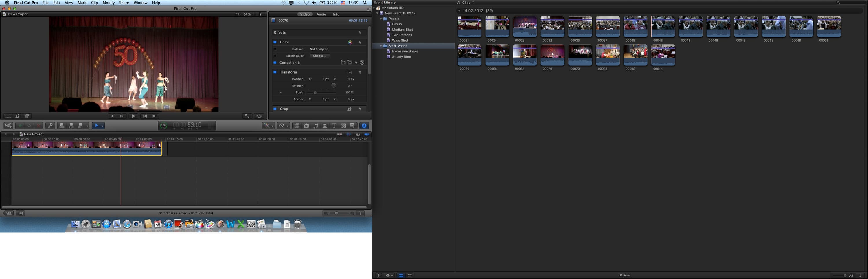Open the Music and Sound browser
The height and width of the screenshot is (279, 868).
tap(315, 126)
